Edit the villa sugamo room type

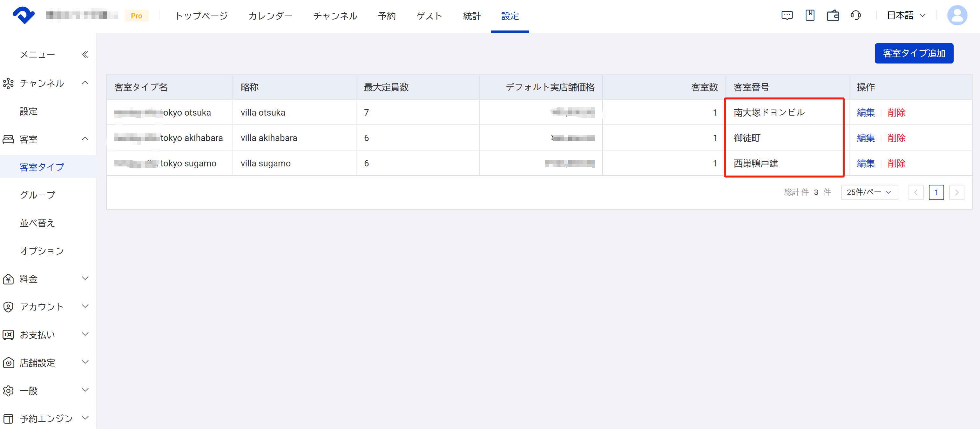[866, 164]
